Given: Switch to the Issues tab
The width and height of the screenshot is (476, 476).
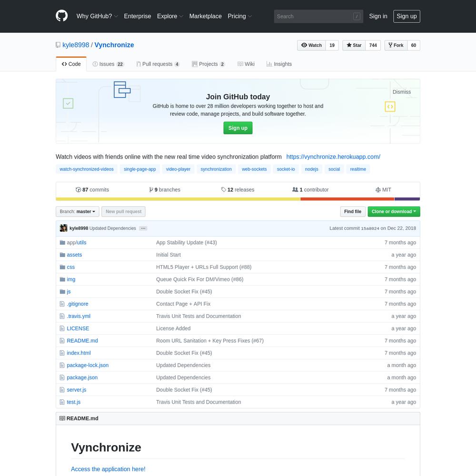Looking at the screenshot, I should click(x=109, y=64).
